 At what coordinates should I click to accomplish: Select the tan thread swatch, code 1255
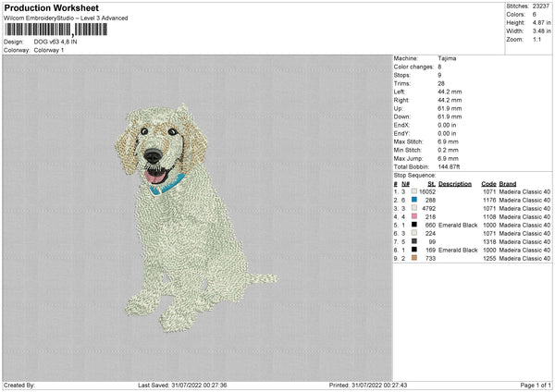[413, 258]
